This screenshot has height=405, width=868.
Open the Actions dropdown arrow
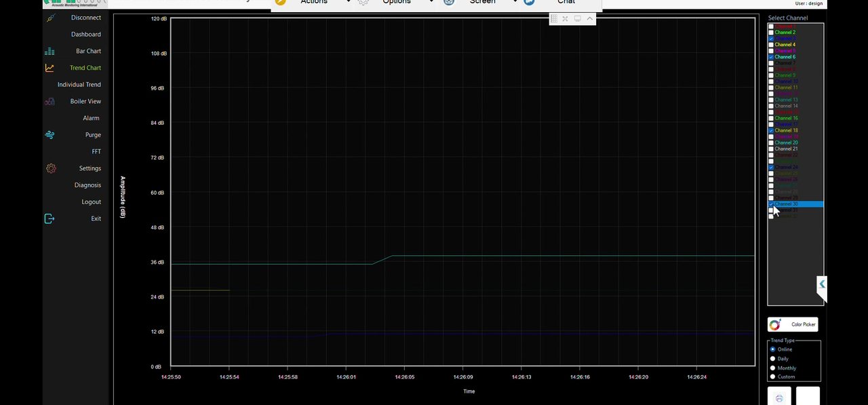point(349,2)
